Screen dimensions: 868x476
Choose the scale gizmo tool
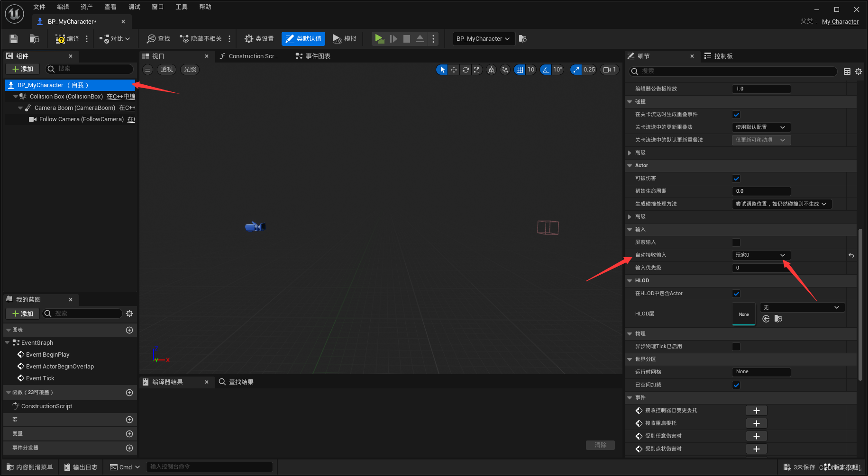[477, 70]
